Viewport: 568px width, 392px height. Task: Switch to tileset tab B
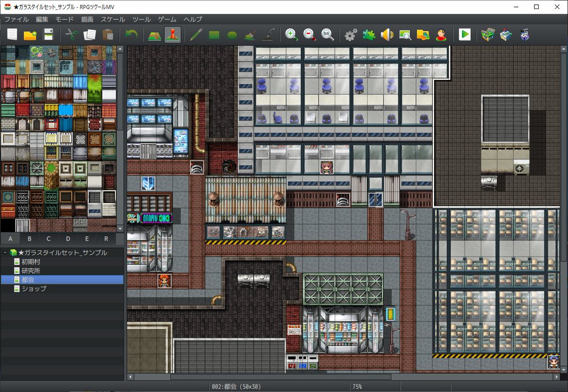pyautogui.click(x=29, y=239)
